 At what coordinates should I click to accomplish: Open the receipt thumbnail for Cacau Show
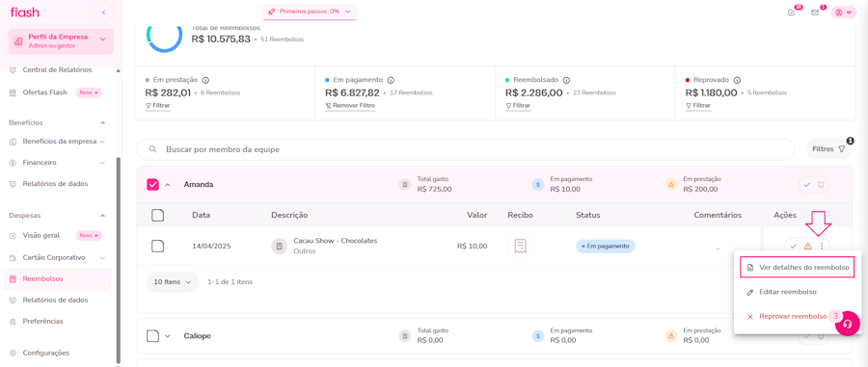click(520, 246)
